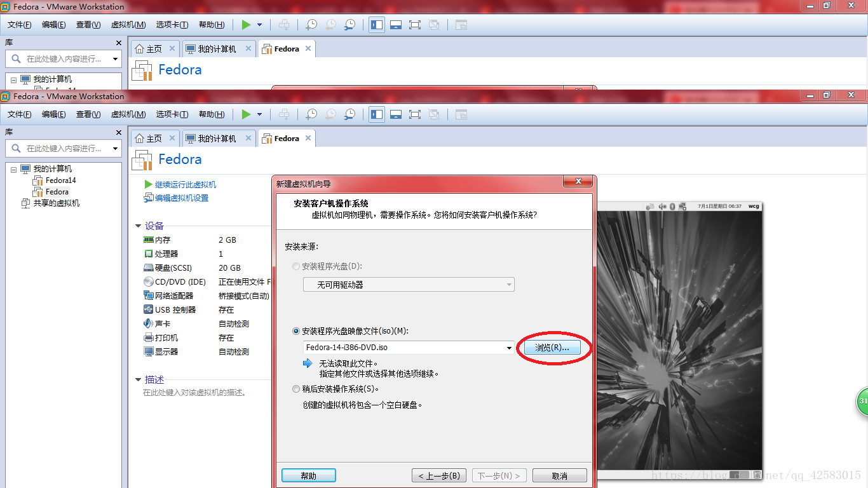Click Bluetooth icon in guest VM preview panel
This screenshot has width=868, height=488.
(x=672, y=206)
